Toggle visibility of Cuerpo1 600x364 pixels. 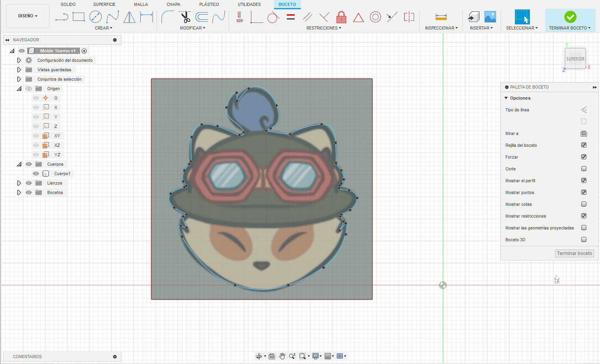pyautogui.click(x=36, y=174)
